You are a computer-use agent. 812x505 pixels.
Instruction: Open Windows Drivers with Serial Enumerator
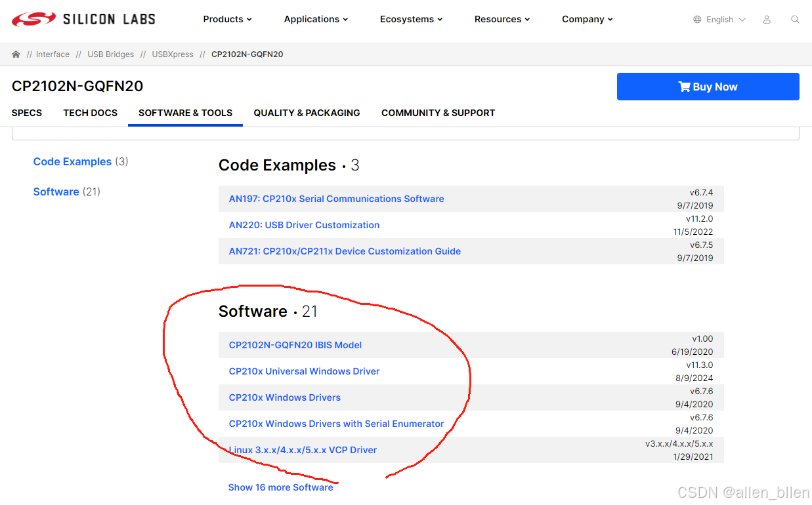pos(337,424)
